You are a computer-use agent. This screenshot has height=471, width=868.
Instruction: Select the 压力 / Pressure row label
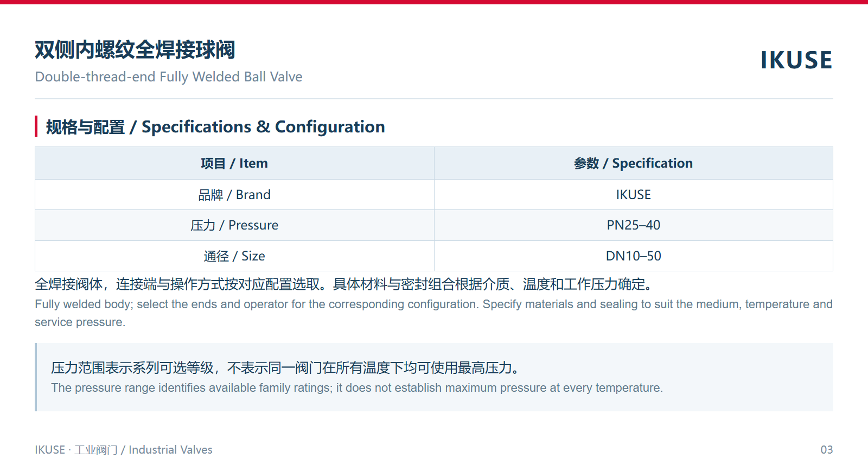tap(234, 225)
